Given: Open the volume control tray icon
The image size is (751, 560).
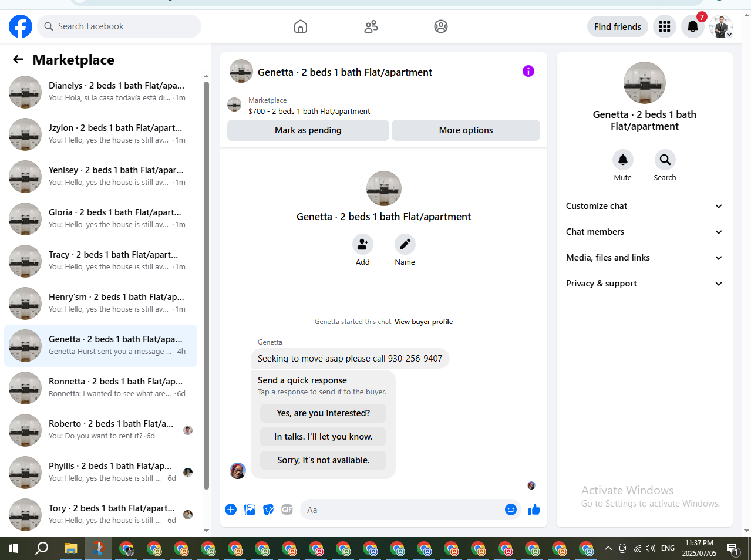Looking at the screenshot, I should click(x=651, y=548).
